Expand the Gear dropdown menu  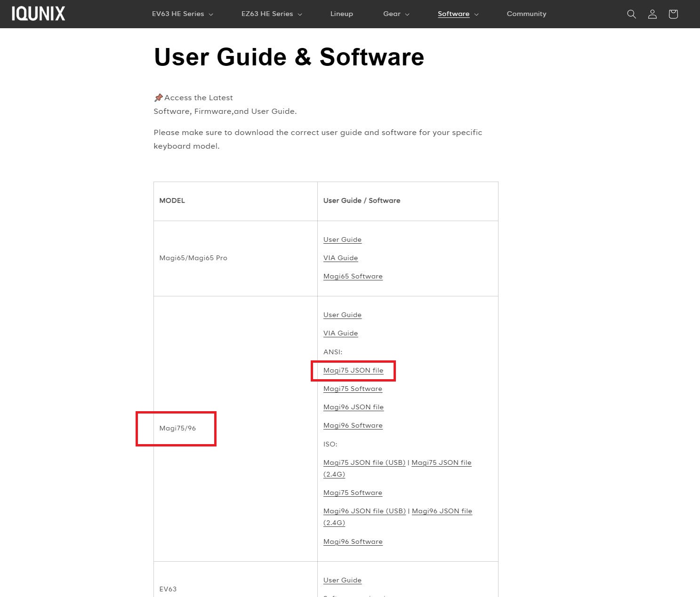396,14
